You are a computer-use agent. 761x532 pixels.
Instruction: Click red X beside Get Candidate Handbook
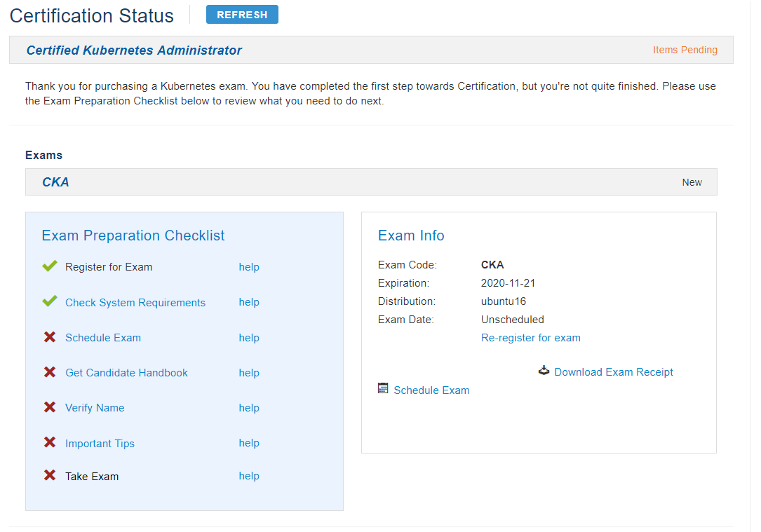50,372
